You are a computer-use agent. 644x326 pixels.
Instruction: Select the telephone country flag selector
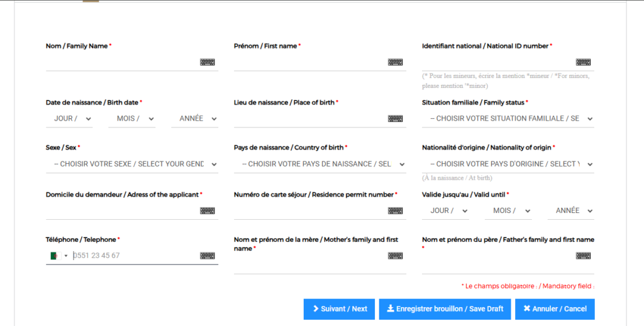[x=58, y=256]
